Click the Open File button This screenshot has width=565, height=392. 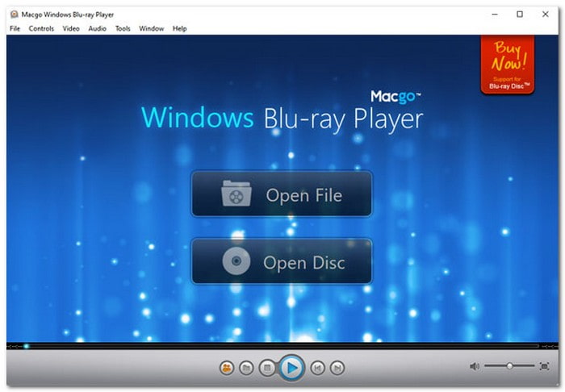282,194
